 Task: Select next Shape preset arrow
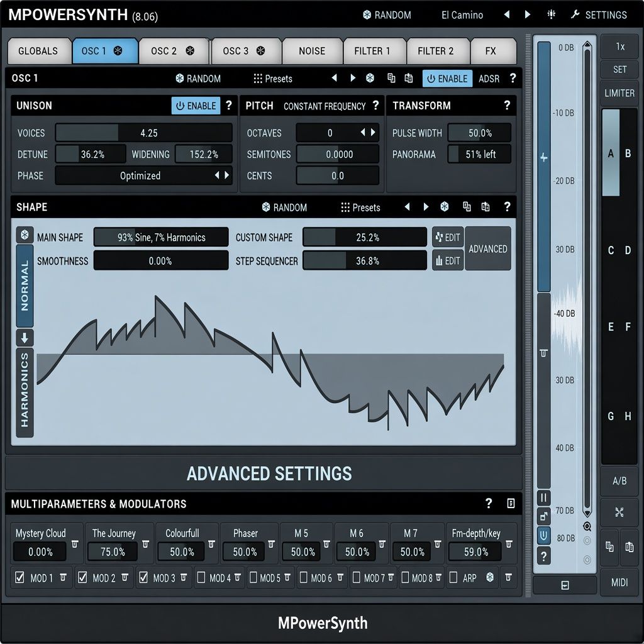(426, 206)
